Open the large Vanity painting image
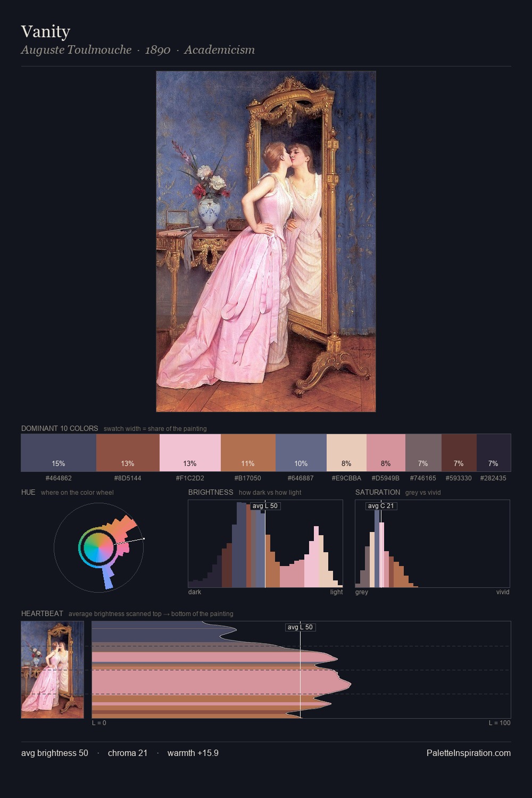This screenshot has height=798, width=532. tap(266, 242)
